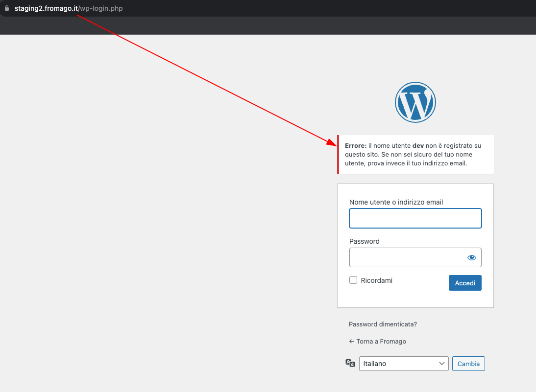
Task: Click the WordPress logo
Action: [x=415, y=102]
